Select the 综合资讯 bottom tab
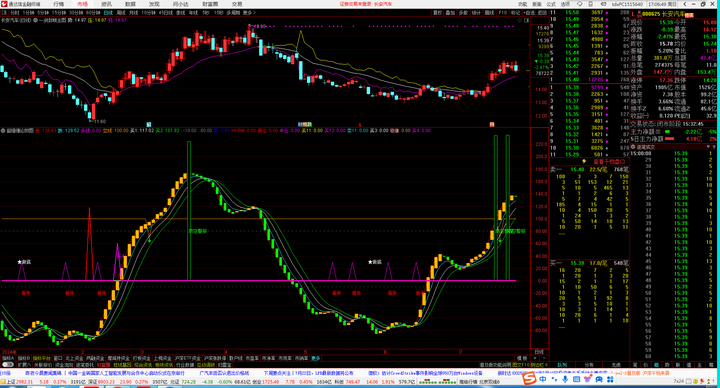The image size is (720, 388). [142, 365]
